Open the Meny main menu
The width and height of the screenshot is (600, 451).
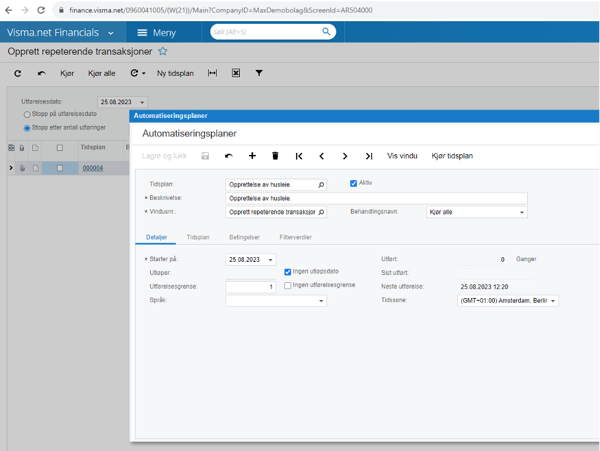coord(157,33)
